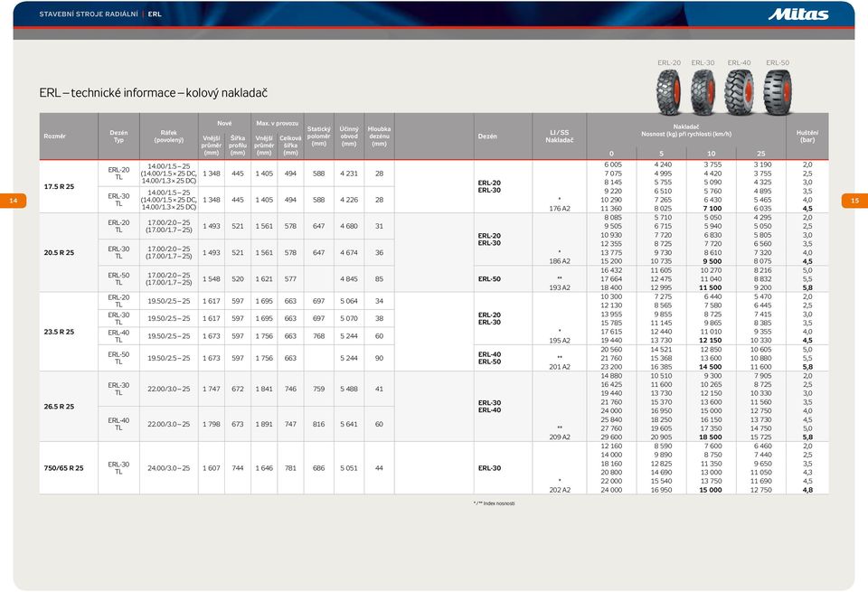Click the bold "9 500" load value
This screenshot has height=592, width=868.
pos(712,261)
